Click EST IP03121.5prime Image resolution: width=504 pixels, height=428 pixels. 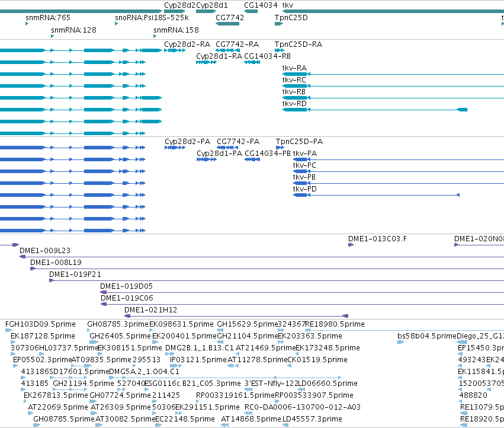click(198, 360)
